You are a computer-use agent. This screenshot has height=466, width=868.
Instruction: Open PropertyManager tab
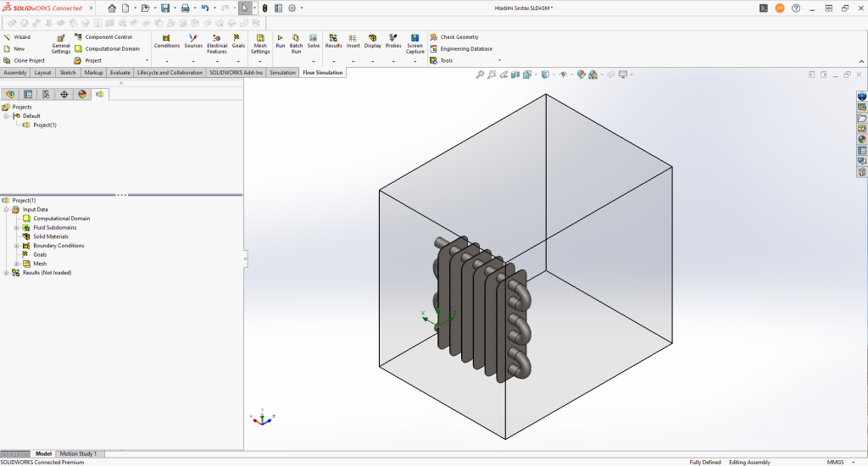pyautogui.click(x=28, y=94)
